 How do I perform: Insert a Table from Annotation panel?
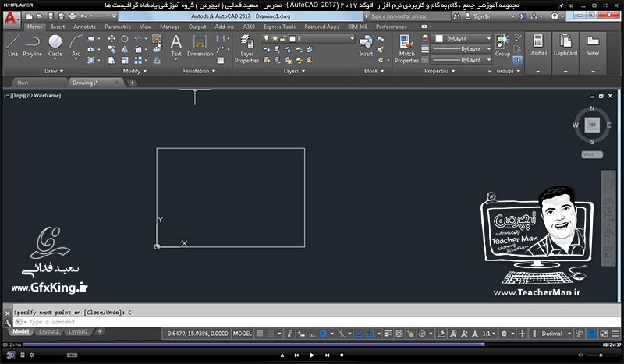(x=221, y=61)
